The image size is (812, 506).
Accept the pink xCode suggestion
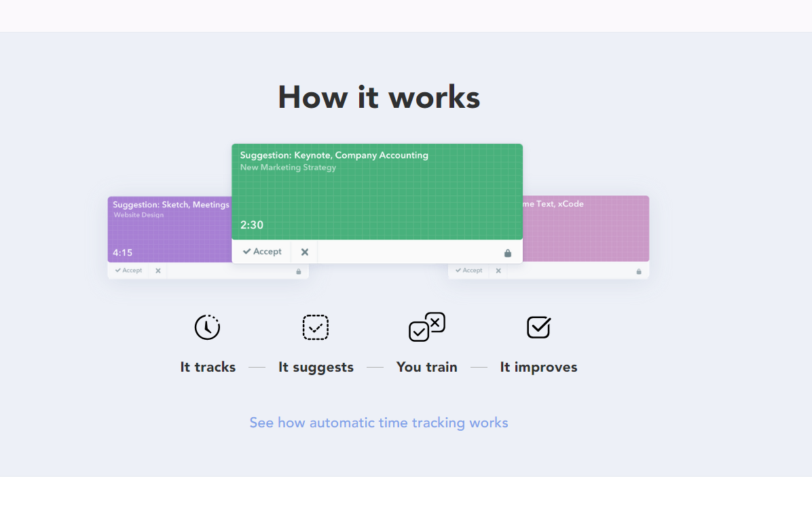pos(468,271)
